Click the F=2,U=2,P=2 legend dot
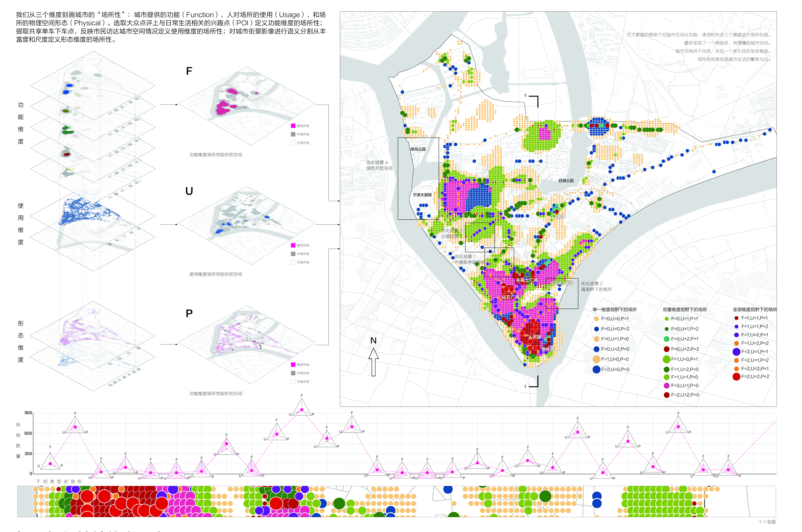 click(736, 377)
